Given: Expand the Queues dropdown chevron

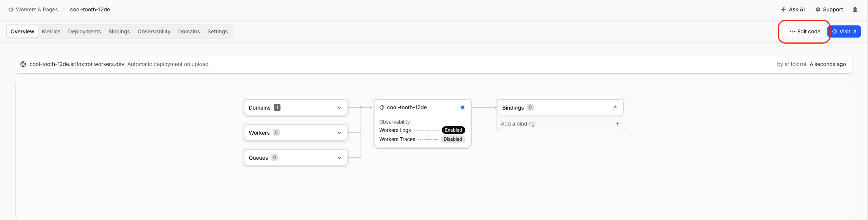Looking at the screenshot, I should coord(339,157).
